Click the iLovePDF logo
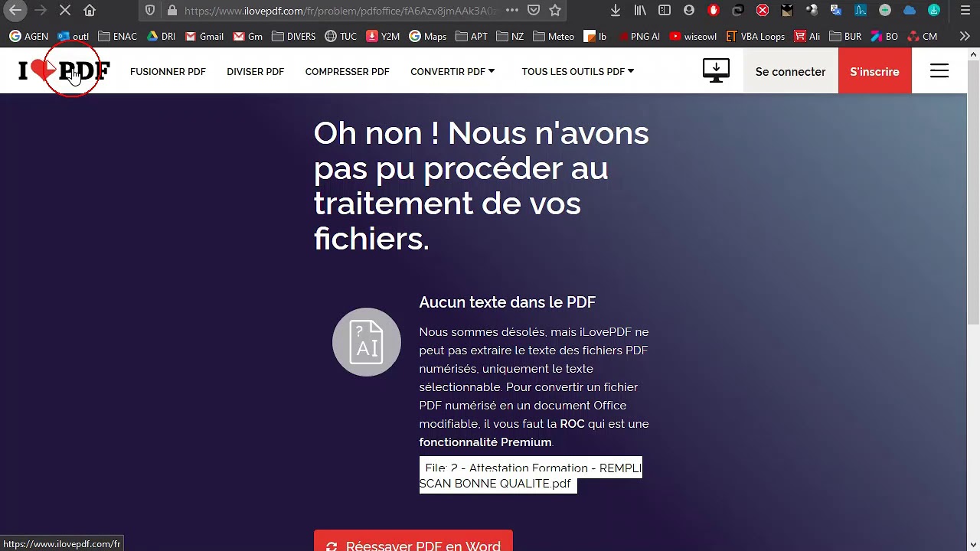This screenshot has height=551, width=980. [64, 71]
